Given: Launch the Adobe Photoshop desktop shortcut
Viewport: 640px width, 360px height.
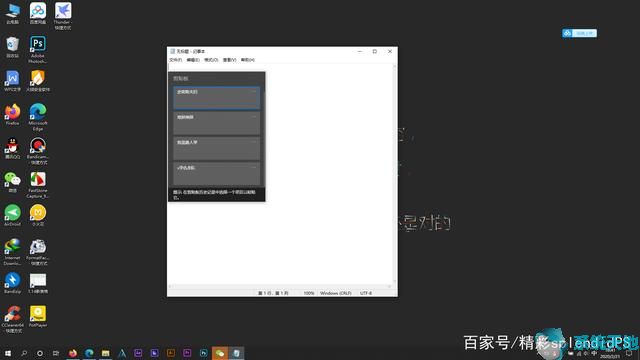Looking at the screenshot, I should pyautogui.click(x=38, y=49).
